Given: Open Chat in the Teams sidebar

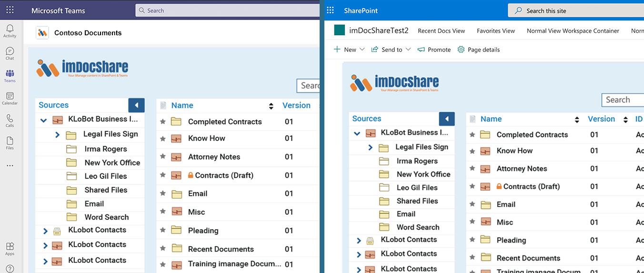Looking at the screenshot, I should tap(10, 53).
